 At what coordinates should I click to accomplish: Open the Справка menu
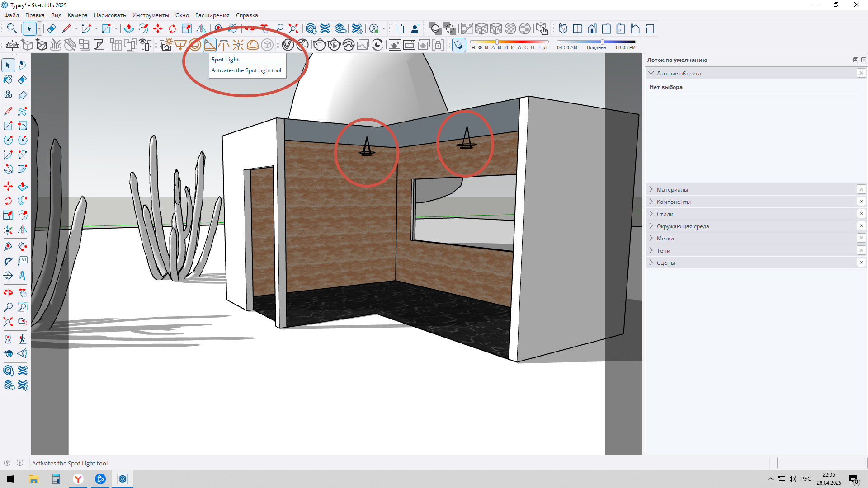247,15
